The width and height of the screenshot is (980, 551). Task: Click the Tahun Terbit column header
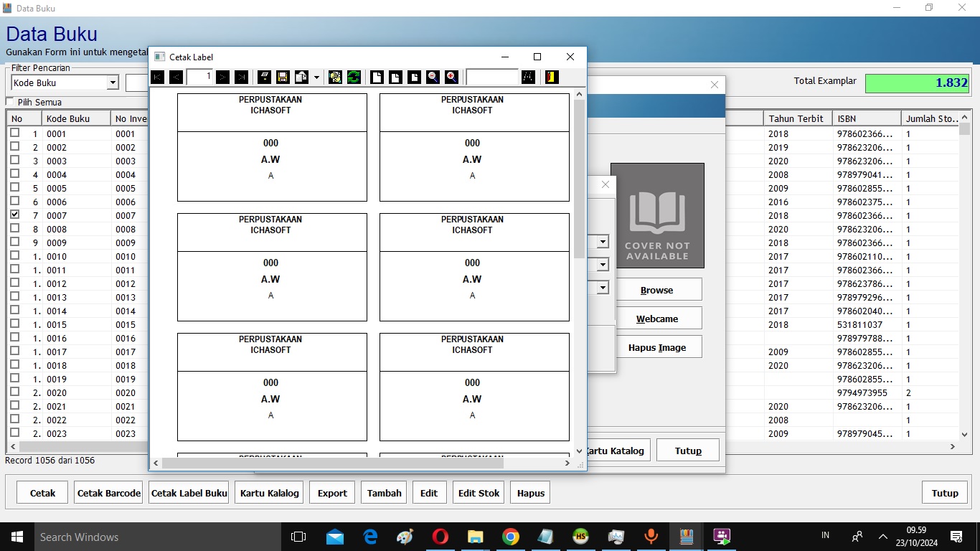[x=796, y=118]
